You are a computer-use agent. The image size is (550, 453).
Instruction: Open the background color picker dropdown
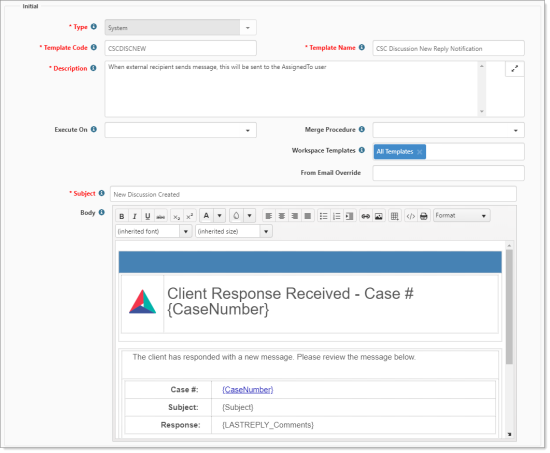coord(249,215)
